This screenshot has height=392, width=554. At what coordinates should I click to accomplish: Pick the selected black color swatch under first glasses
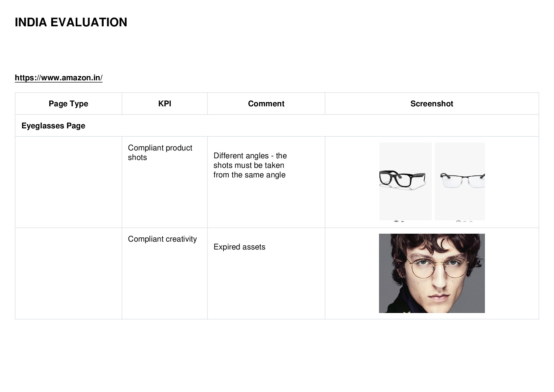396,222
